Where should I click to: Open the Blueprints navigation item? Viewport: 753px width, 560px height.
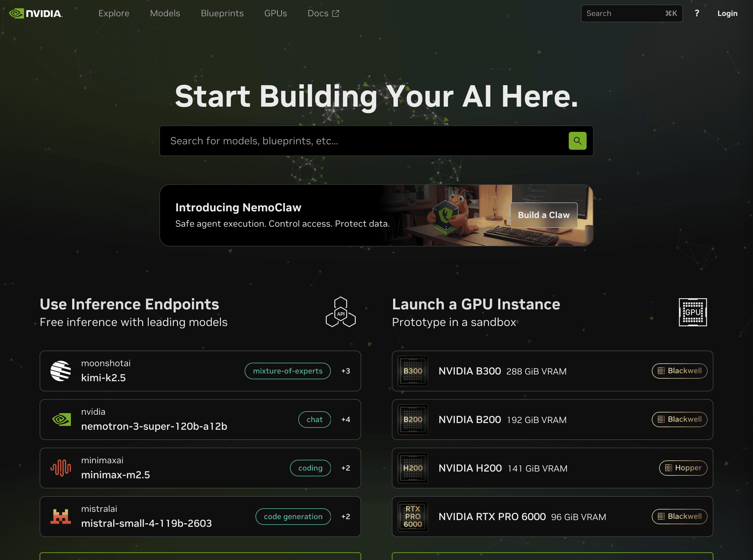pos(222,13)
